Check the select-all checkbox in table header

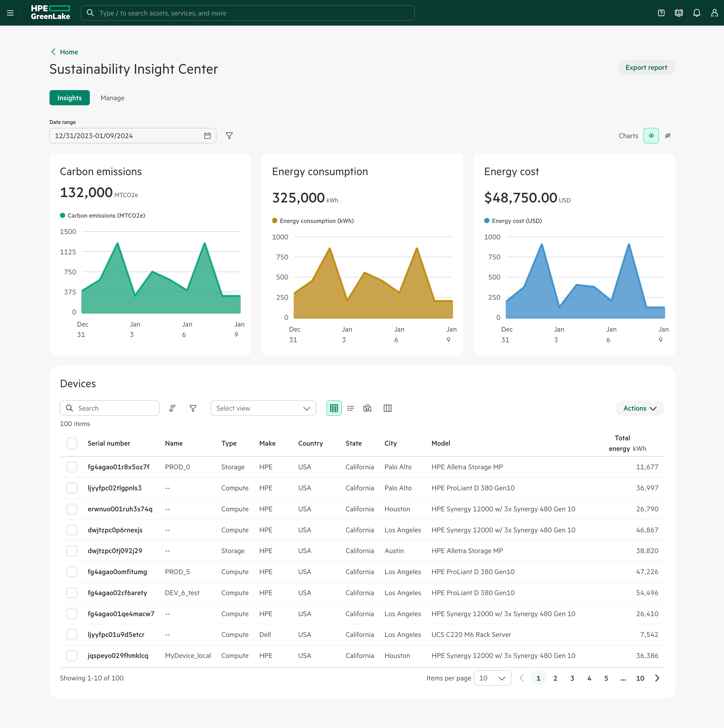click(x=71, y=443)
